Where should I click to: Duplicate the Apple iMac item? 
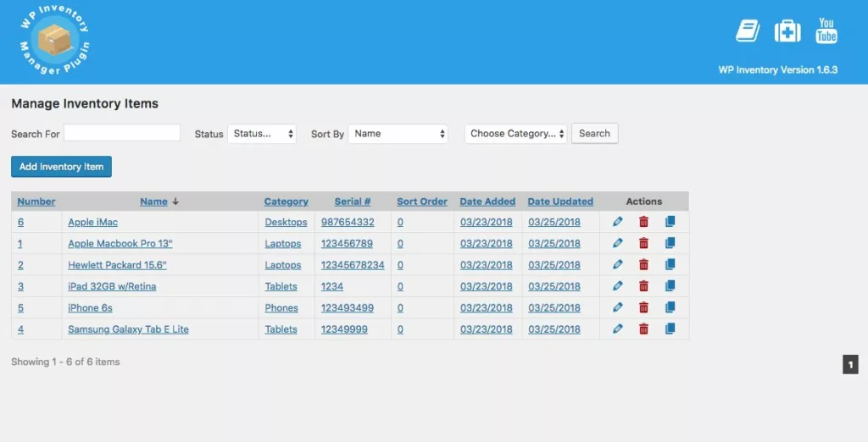click(670, 222)
